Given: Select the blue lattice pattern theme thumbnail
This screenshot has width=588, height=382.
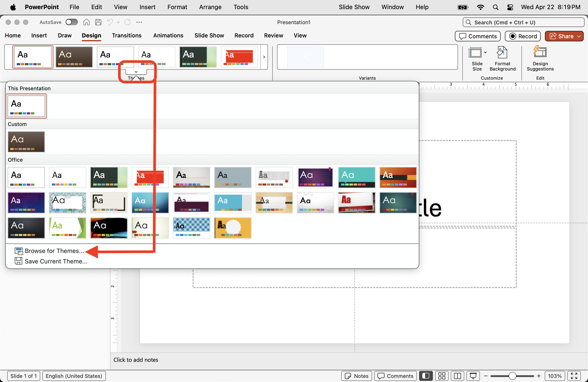Looking at the screenshot, I should [192, 228].
